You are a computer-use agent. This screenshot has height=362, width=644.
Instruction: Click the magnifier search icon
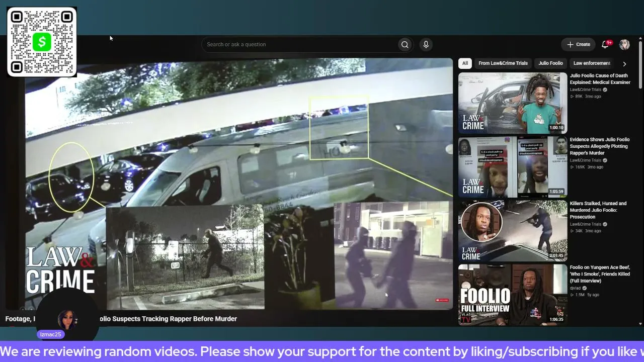coord(405,45)
